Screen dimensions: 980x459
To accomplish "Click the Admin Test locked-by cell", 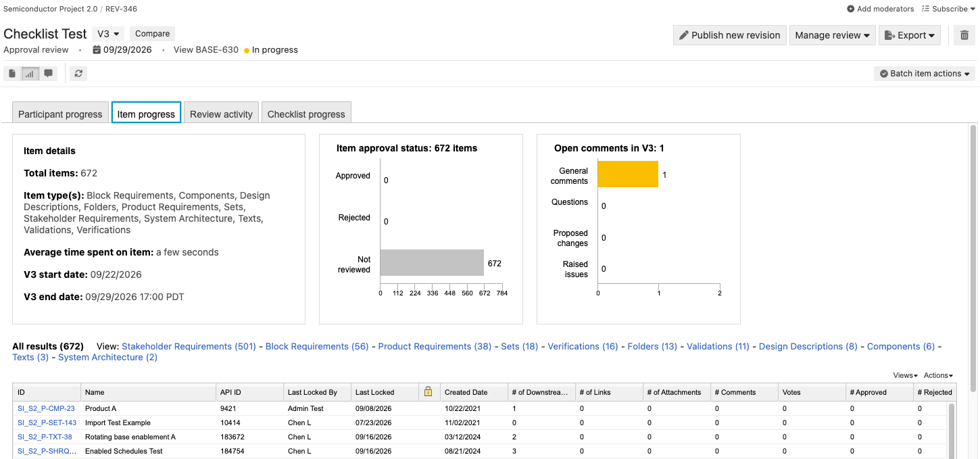I will point(318,408).
